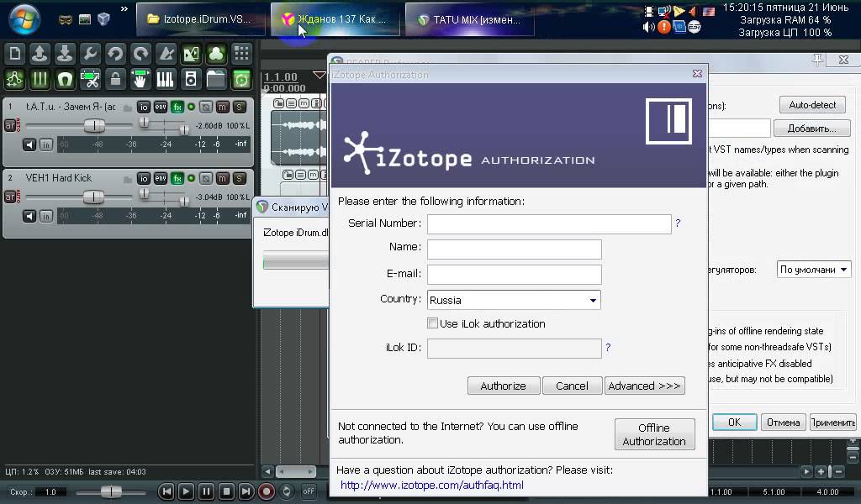Toggle the snap magnet icon
Viewport: 861px width, 504px height.
click(x=65, y=80)
